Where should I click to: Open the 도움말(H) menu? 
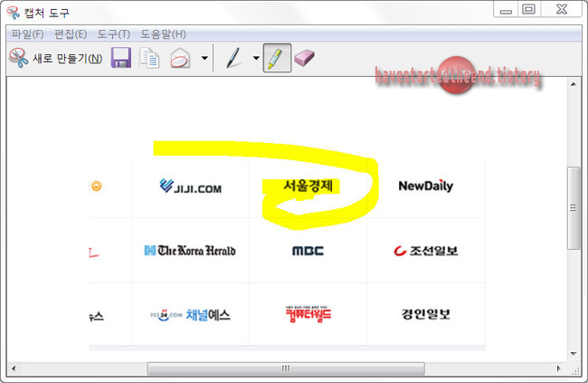pyautogui.click(x=163, y=34)
